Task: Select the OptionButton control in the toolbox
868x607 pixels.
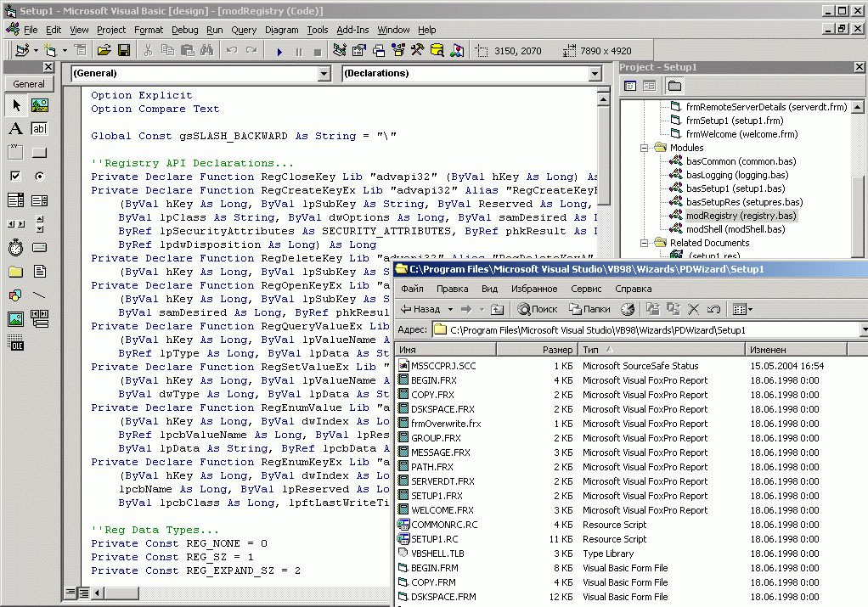Action: pyautogui.click(x=39, y=177)
